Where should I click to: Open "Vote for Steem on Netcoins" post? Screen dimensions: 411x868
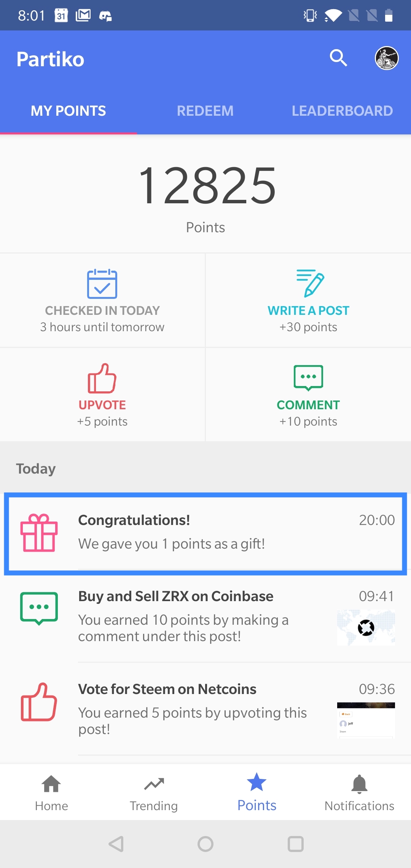tap(205, 709)
